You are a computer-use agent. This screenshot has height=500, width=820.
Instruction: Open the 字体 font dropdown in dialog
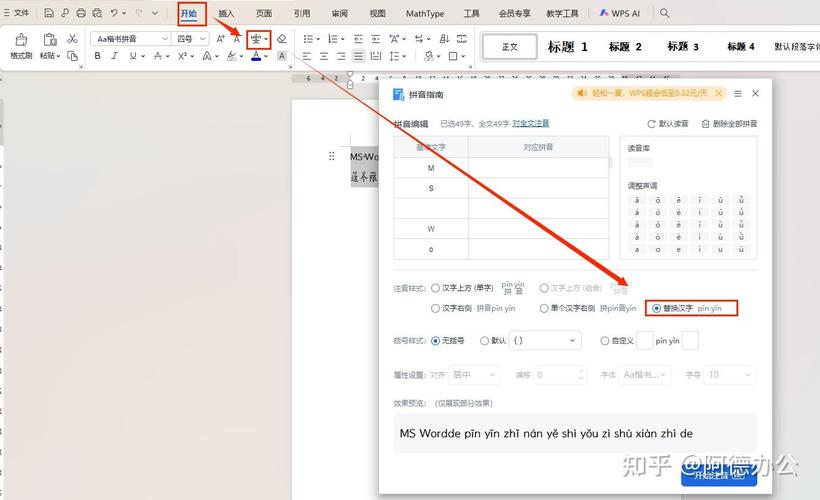(x=644, y=375)
